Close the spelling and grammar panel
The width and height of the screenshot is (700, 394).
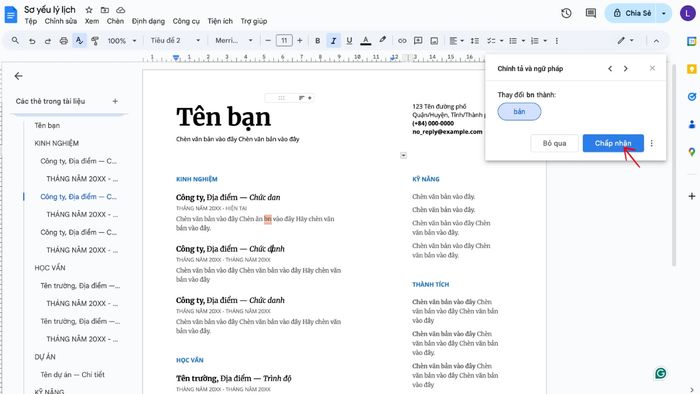[652, 68]
